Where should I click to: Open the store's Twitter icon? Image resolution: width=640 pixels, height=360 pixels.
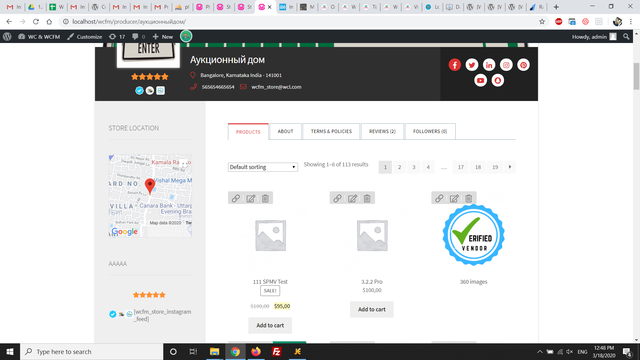472,64
